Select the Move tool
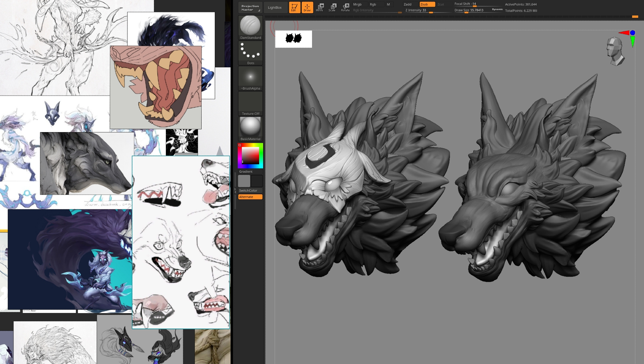The height and width of the screenshot is (364, 644). [x=320, y=7]
